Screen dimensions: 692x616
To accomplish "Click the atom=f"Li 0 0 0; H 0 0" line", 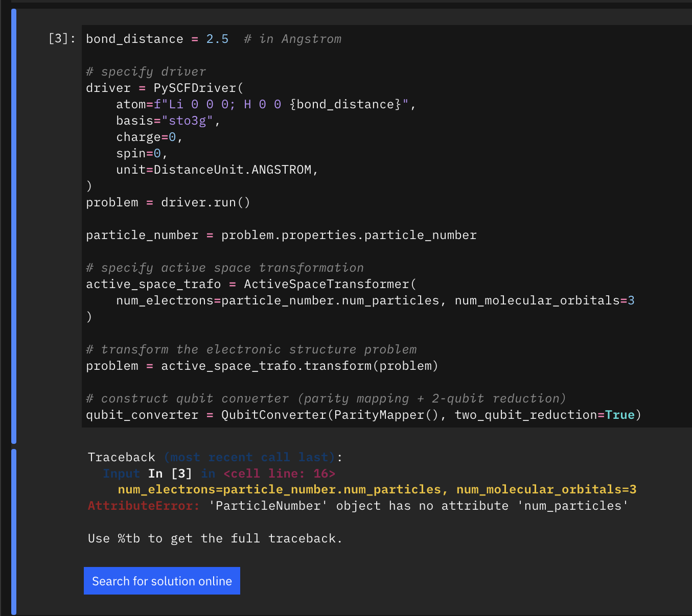I will point(266,104).
